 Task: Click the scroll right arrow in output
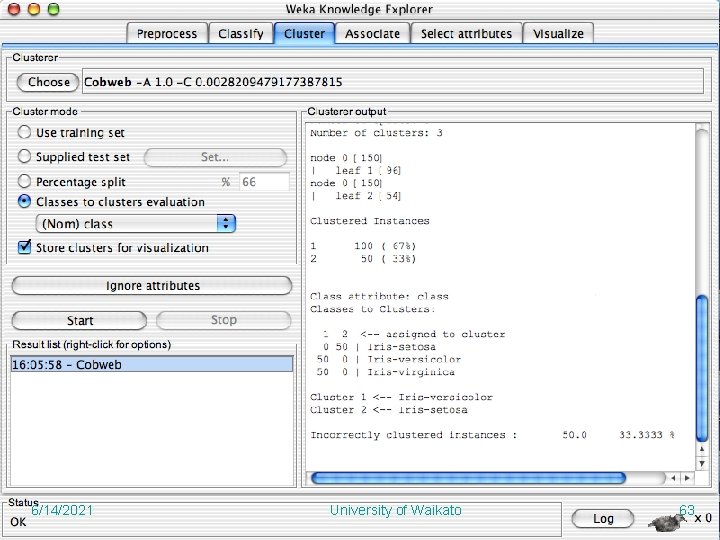point(687,478)
